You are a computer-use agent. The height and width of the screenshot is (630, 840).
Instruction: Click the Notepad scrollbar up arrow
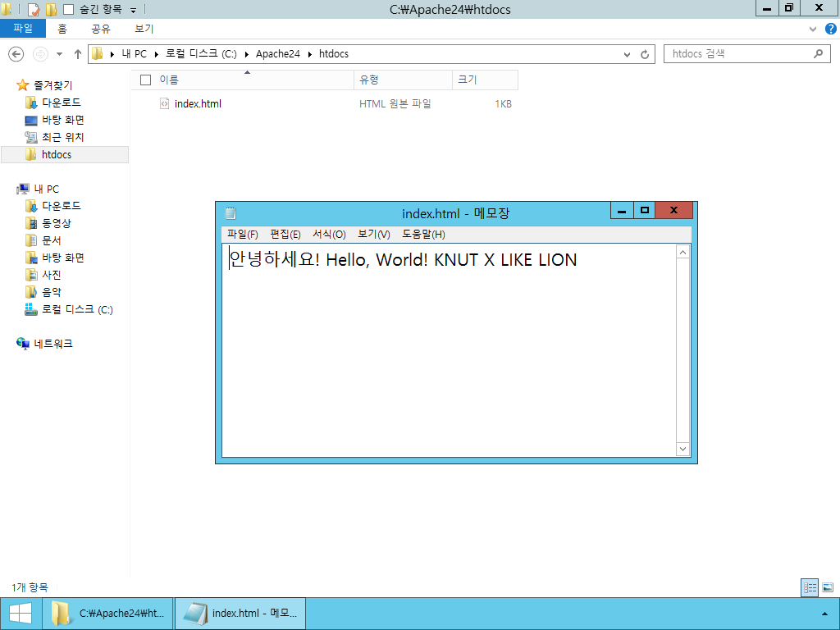pyautogui.click(x=682, y=252)
